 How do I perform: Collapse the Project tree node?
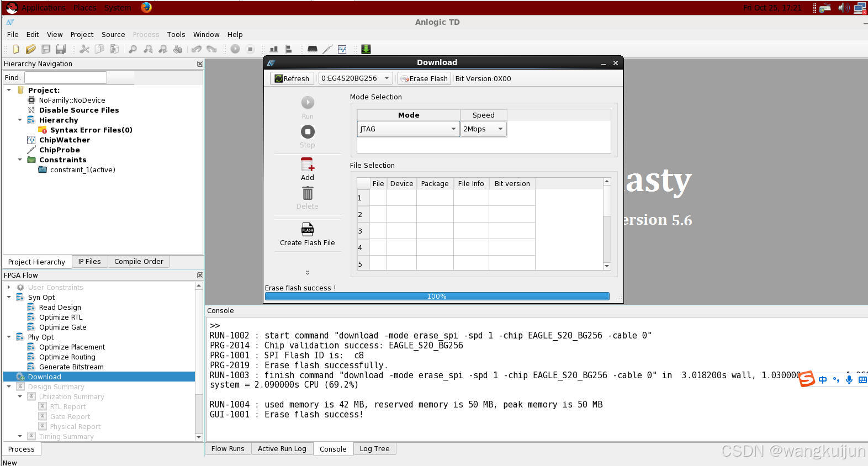(9, 90)
